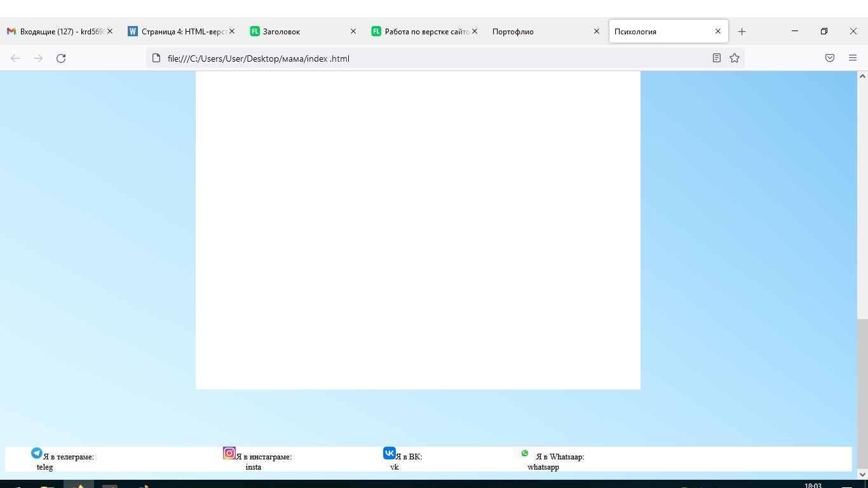Image resolution: width=868 pixels, height=488 pixels.
Task: Close the Страница 4: HTML-верст tab
Action: coord(231,31)
